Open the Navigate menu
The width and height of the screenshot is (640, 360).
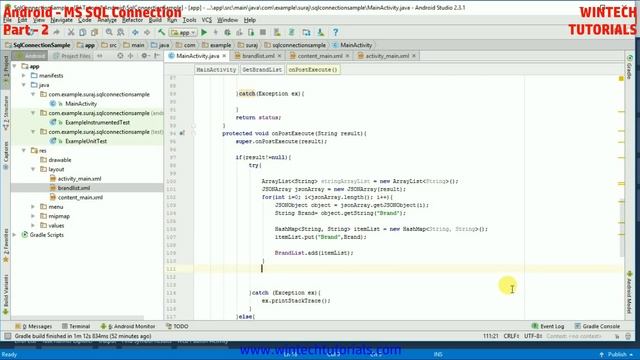click(61, 20)
